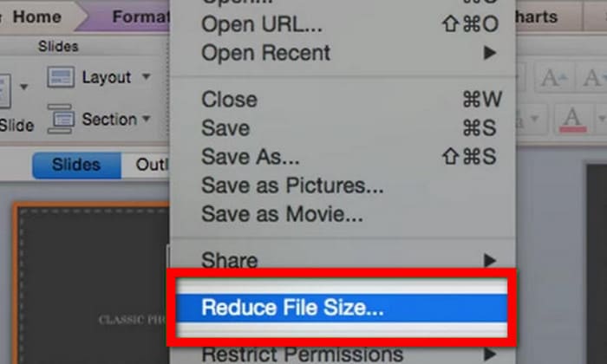Switch to the Slides pane tab
Image resolution: width=607 pixels, height=364 pixels.
tap(76, 166)
